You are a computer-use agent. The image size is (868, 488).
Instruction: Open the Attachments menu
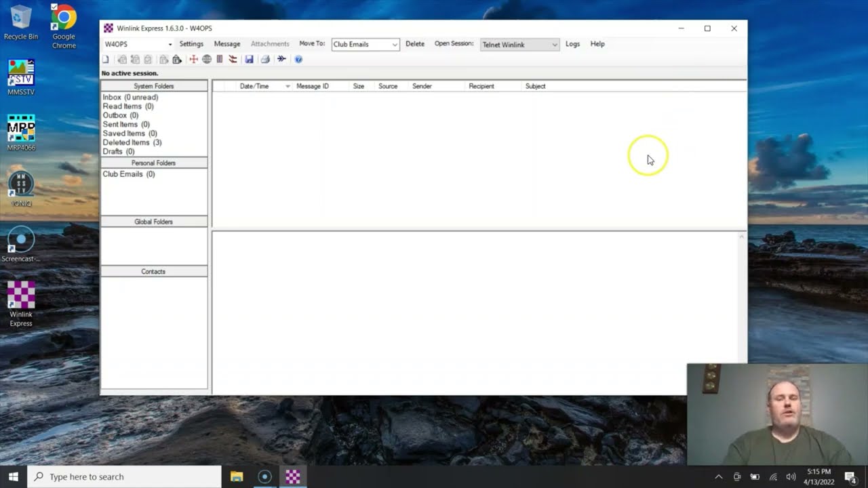(270, 44)
